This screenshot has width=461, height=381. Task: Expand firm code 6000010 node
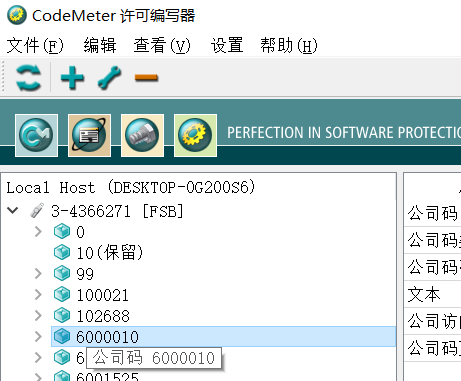38,336
